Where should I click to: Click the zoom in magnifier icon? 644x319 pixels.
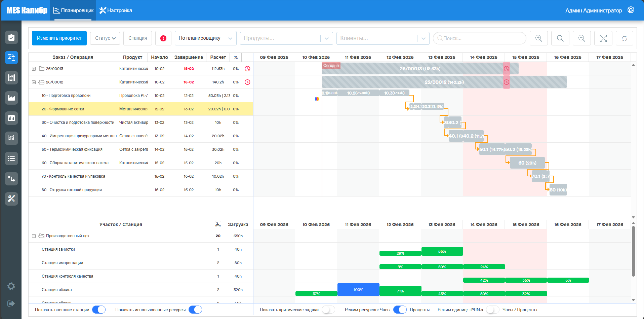click(538, 38)
